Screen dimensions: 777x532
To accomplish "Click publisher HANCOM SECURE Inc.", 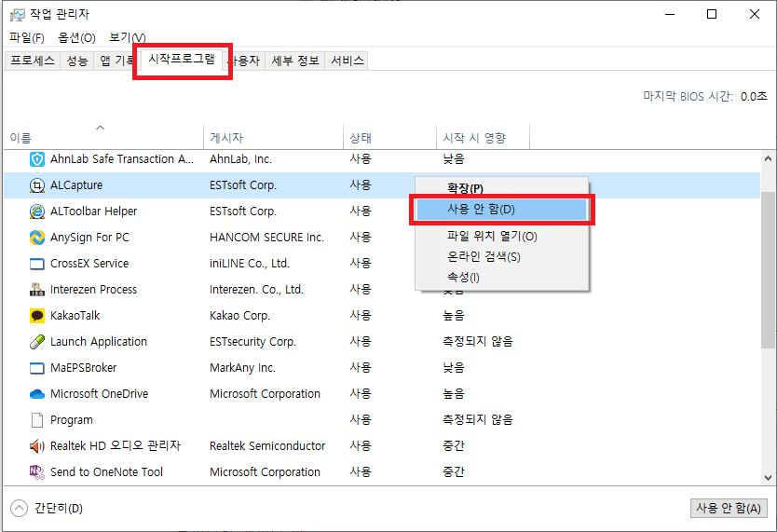I will coord(266,238).
